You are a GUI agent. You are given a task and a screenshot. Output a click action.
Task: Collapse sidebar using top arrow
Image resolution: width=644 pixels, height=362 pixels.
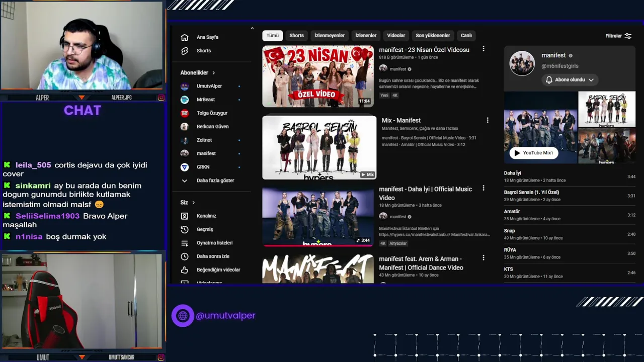pyautogui.click(x=252, y=28)
